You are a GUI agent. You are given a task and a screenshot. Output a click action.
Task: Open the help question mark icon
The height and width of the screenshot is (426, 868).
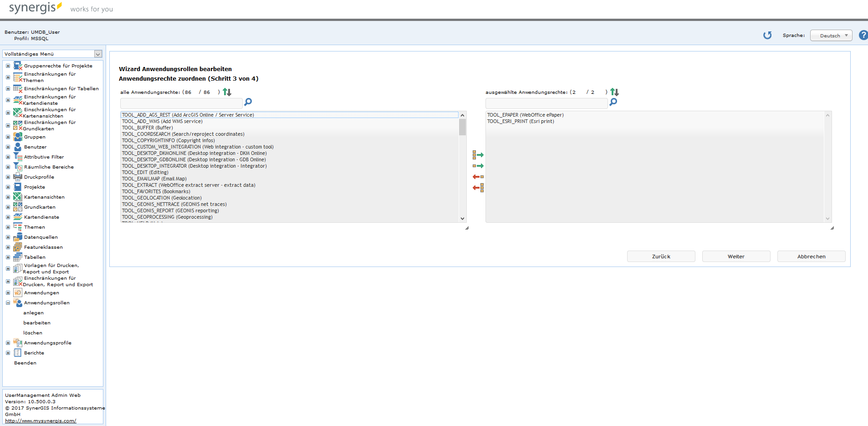coord(863,35)
